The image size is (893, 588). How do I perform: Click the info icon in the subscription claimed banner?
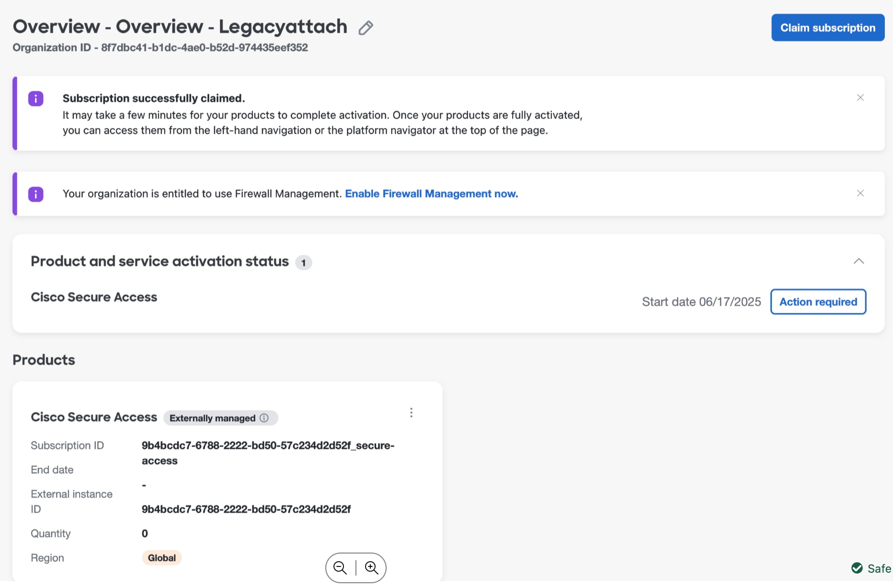click(36, 99)
